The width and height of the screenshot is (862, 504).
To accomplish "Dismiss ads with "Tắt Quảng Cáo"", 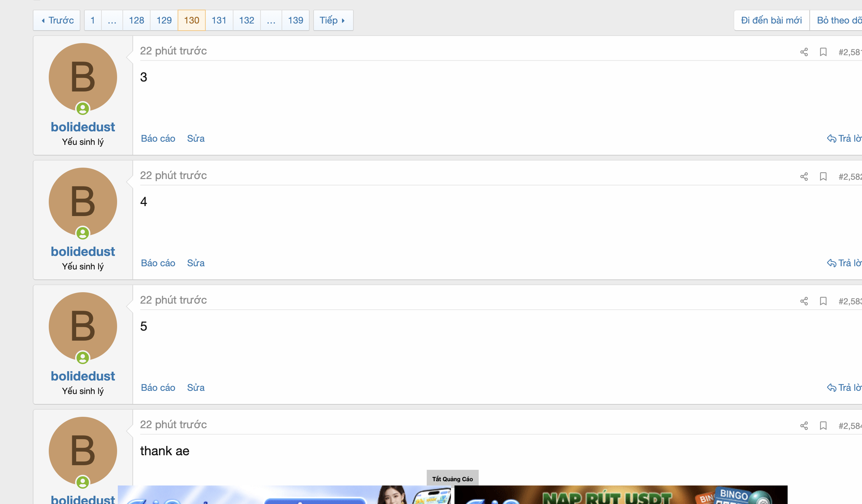I will (452, 479).
